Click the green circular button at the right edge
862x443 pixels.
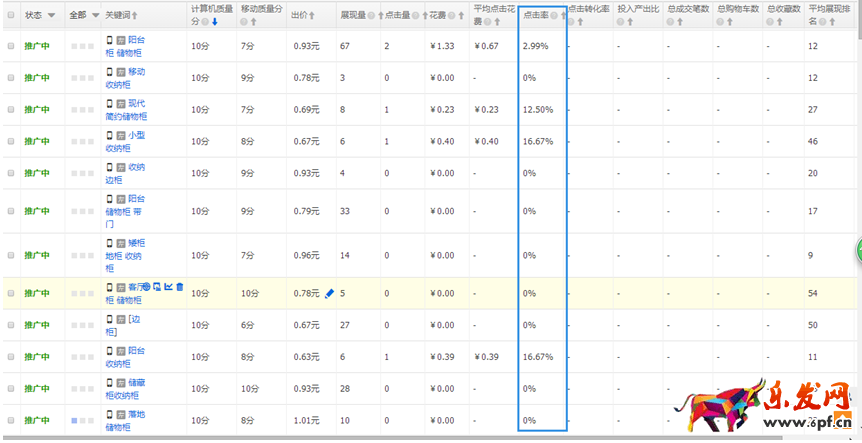tap(857, 252)
